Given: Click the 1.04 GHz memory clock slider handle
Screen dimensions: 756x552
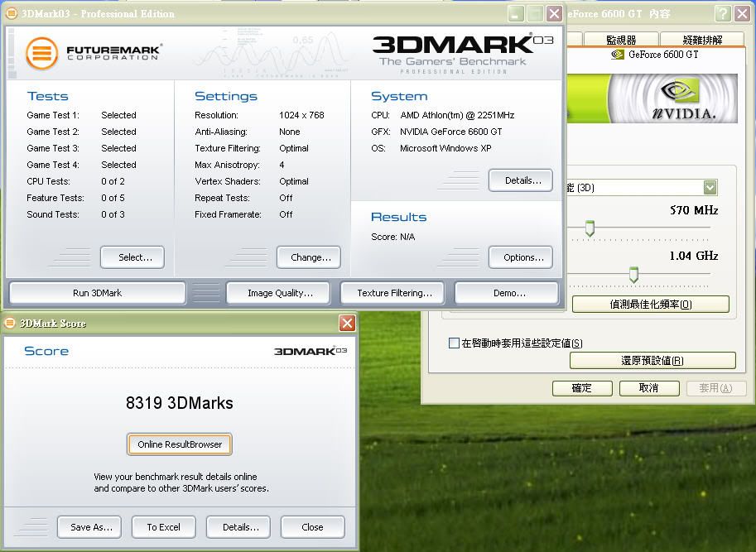Looking at the screenshot, I should click(x=634, y=275).
